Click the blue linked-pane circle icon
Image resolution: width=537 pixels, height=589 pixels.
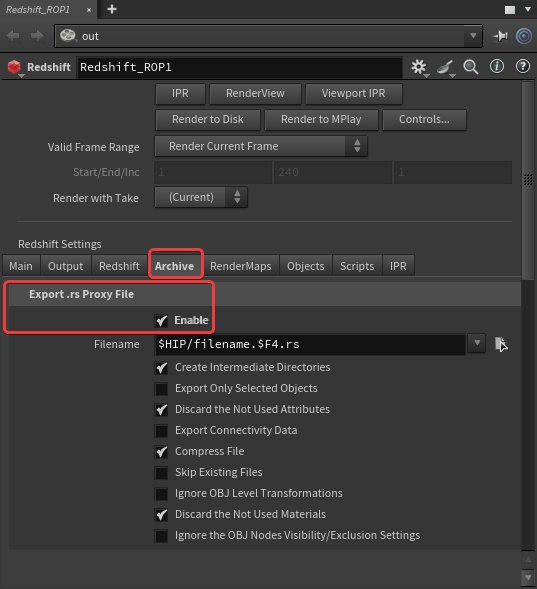point(523,36)
